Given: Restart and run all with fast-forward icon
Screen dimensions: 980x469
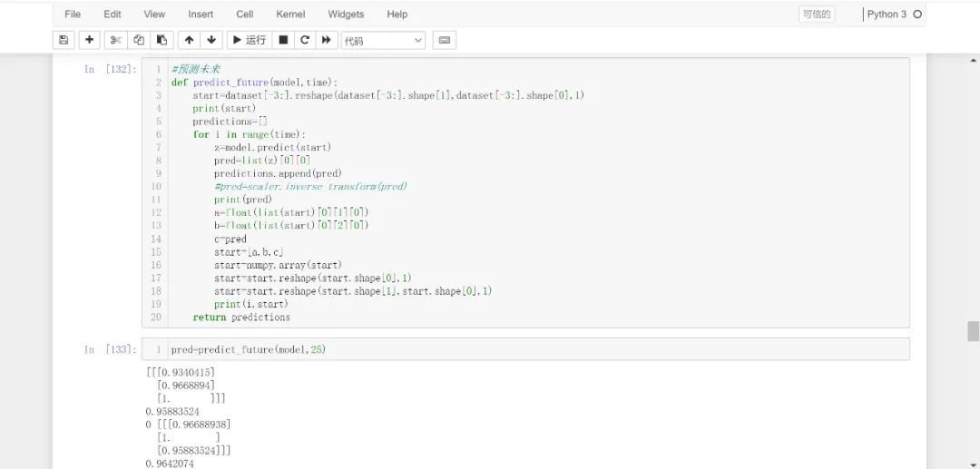Looking at the screenshot, I should point(327,40).
